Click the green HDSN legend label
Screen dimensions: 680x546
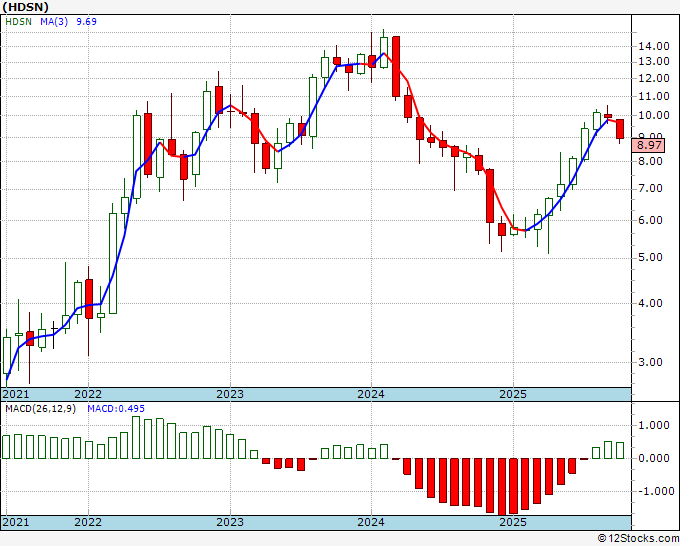tap(18, 21)
